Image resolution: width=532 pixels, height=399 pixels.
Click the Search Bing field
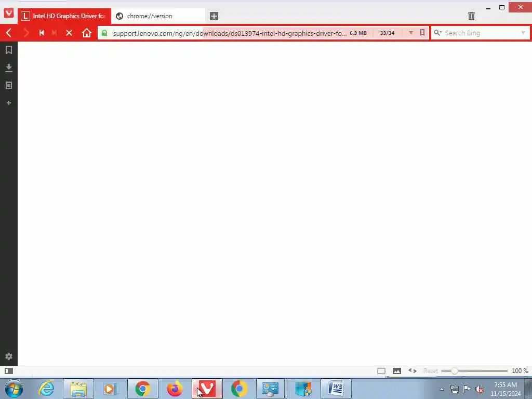pyautogui.click(x=481, y=33)
